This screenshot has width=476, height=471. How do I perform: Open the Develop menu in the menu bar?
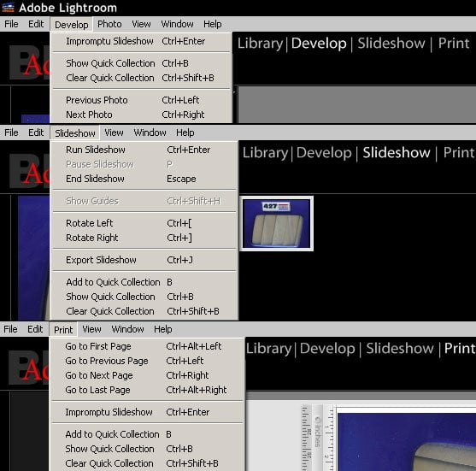point(71,24)
